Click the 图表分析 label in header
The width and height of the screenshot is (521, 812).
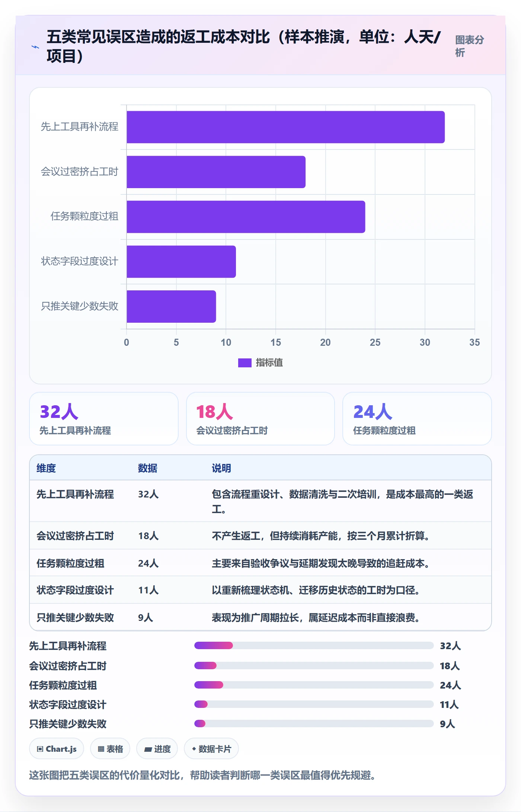pyautogui.click(x=470, y=46)
